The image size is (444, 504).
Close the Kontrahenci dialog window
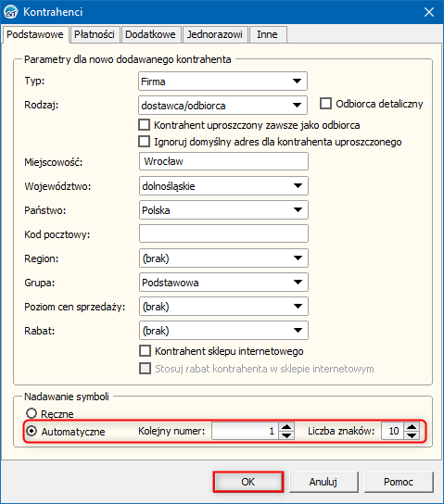coord(429,12)
